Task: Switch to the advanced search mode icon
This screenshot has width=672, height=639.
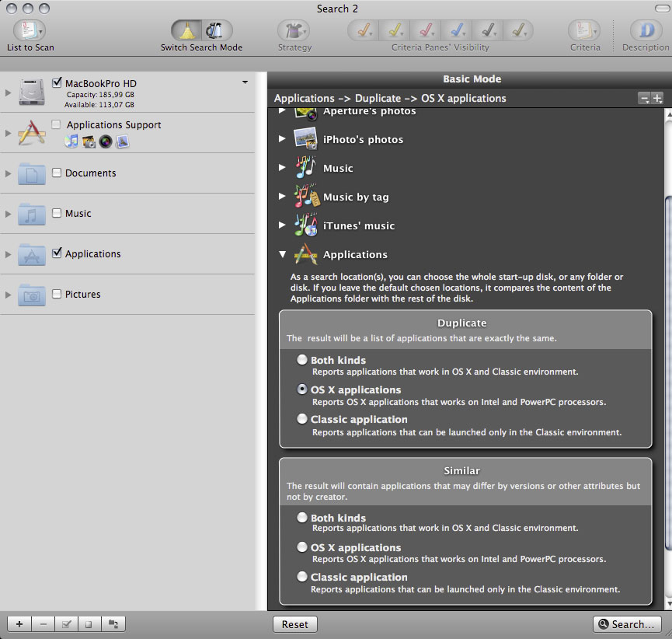Action: tap(217, 30)
